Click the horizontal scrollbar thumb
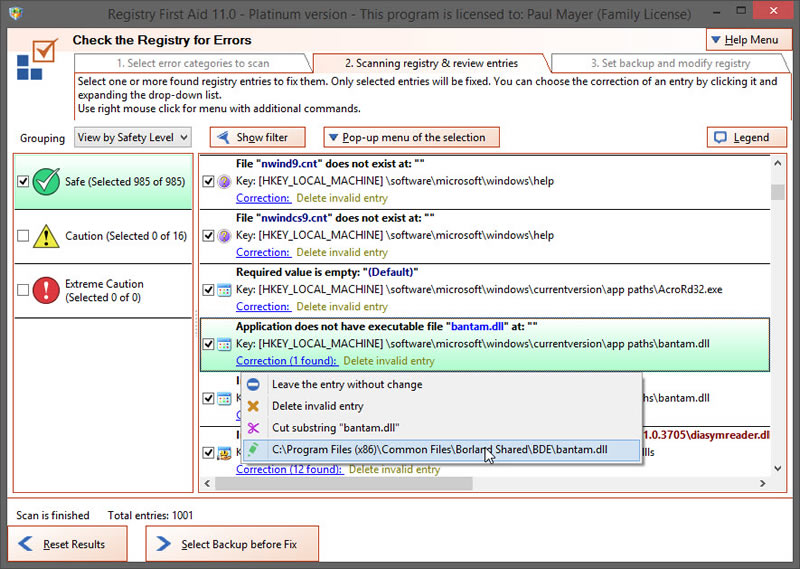Viewport: 800px width, 569px height. (344, 483)
